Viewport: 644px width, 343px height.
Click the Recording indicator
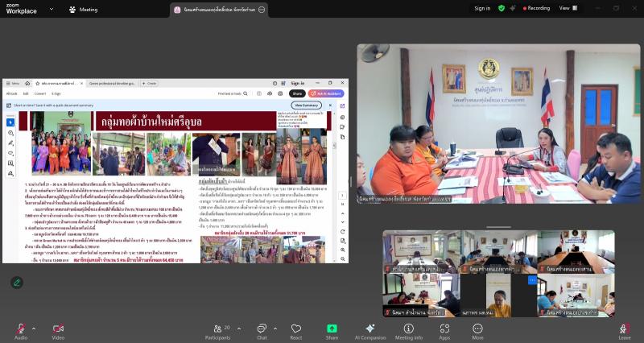pyautogui.click(x=536, y=8)
